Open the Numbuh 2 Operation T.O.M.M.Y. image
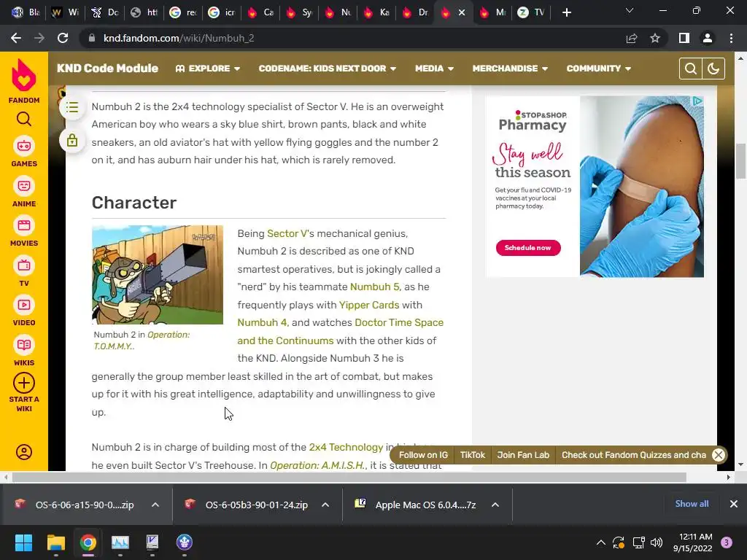 tap(158, 275)
